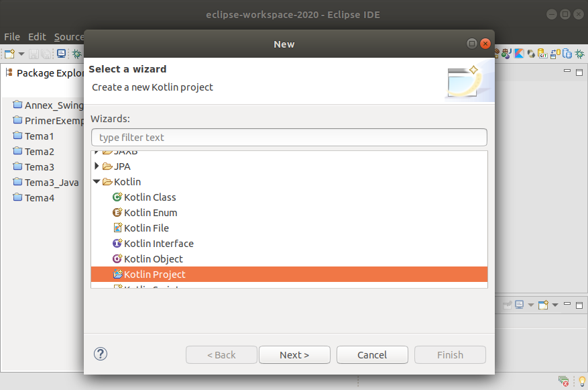The image size is (588, 390).
Task: Click the lightbulb tip icon in status bar
Action: 582,381
